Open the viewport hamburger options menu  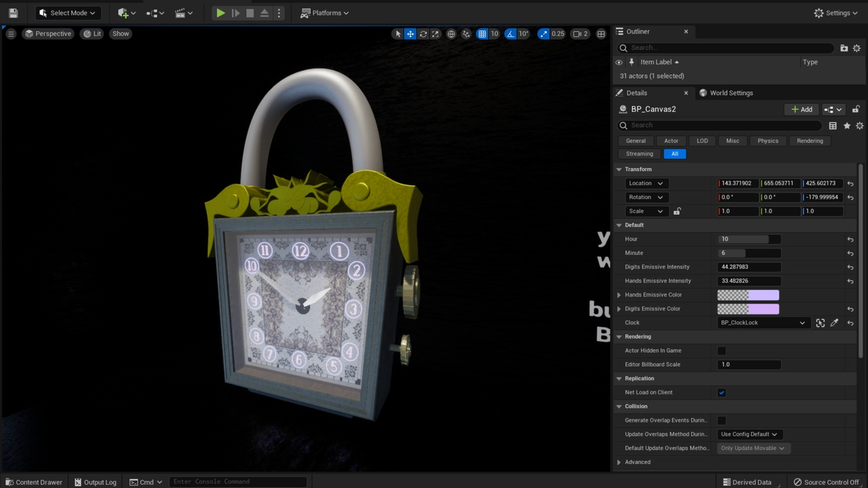tap(11, 34)
